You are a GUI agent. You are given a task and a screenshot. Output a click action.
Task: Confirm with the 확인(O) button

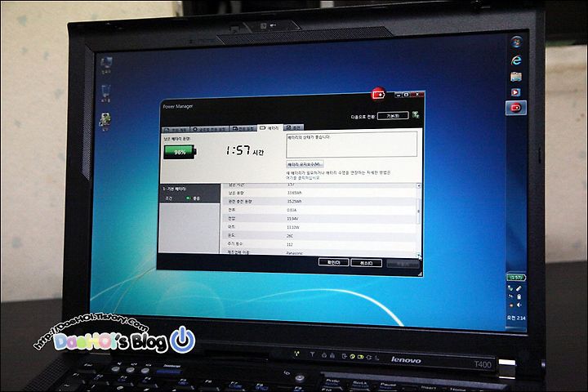pos(333,262)
